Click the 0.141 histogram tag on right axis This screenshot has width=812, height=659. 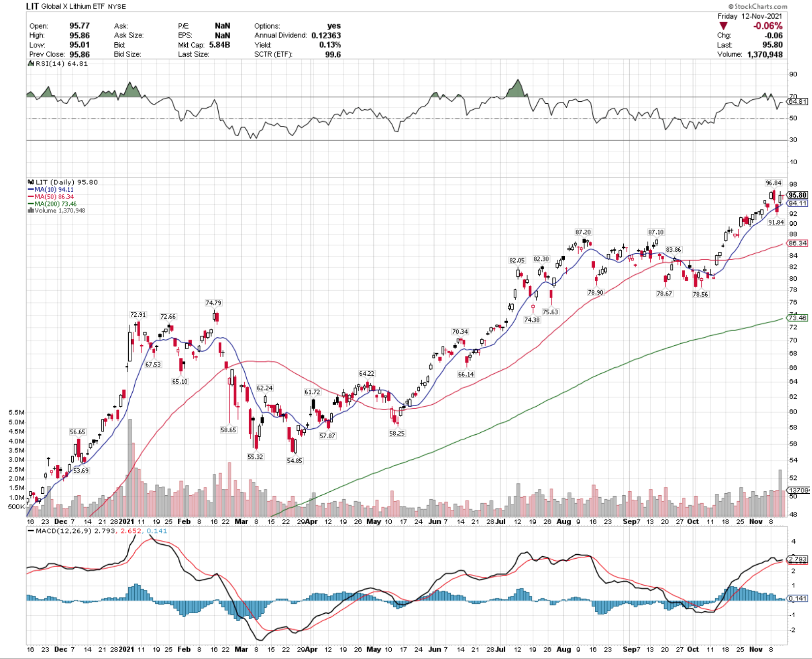(798, 598)
